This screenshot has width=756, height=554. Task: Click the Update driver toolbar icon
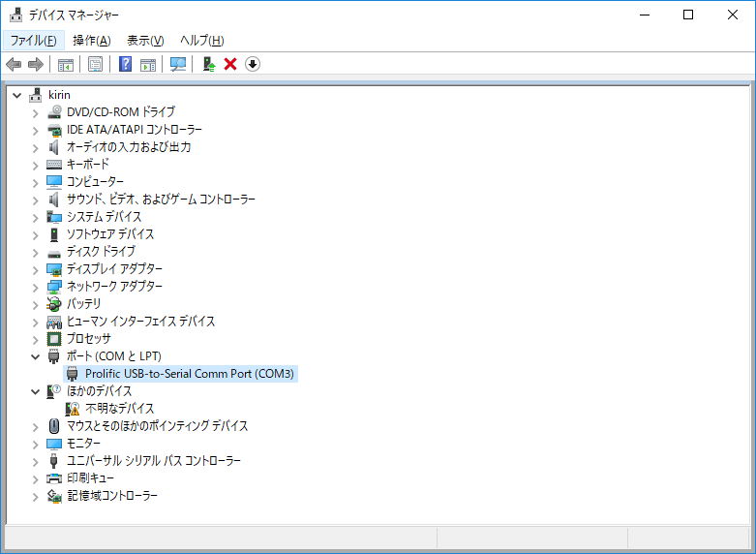[209, 64]
